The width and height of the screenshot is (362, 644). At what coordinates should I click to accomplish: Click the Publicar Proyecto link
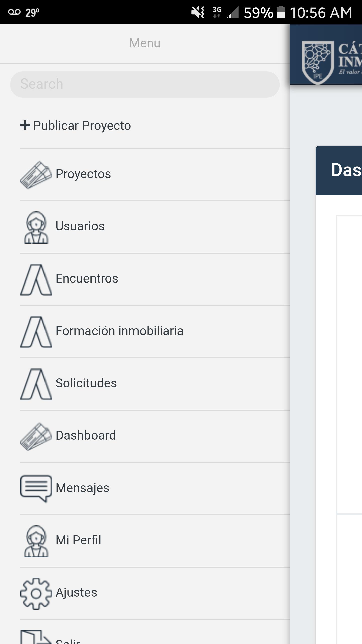82,126
